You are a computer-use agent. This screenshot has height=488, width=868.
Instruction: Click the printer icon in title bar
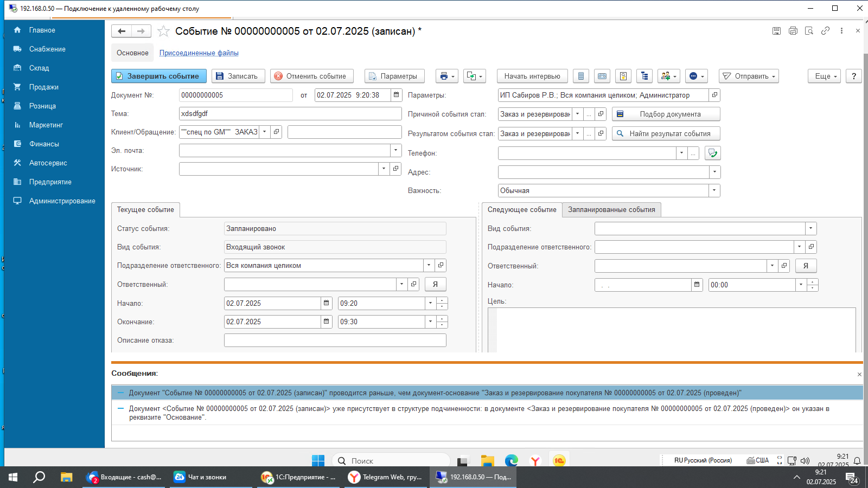pos(793,31)
